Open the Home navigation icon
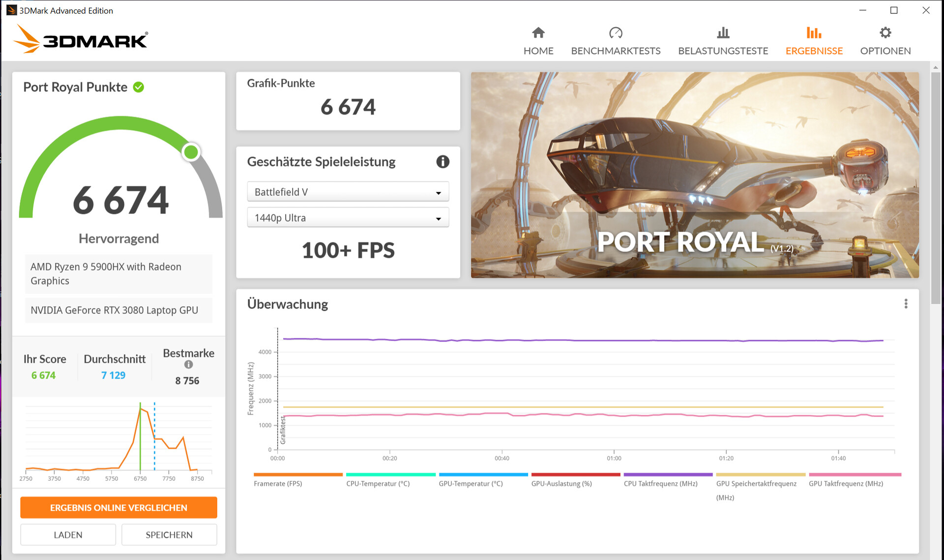The height and width of the screenshot is (560, 944). [538, 33]
